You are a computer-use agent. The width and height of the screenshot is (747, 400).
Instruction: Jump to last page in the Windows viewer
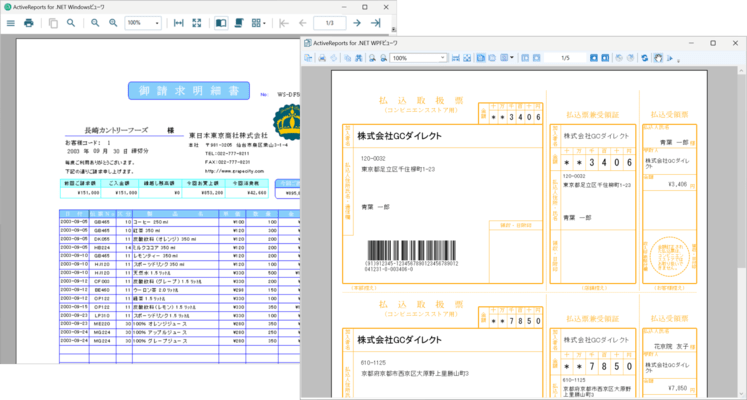coord(375,22)
